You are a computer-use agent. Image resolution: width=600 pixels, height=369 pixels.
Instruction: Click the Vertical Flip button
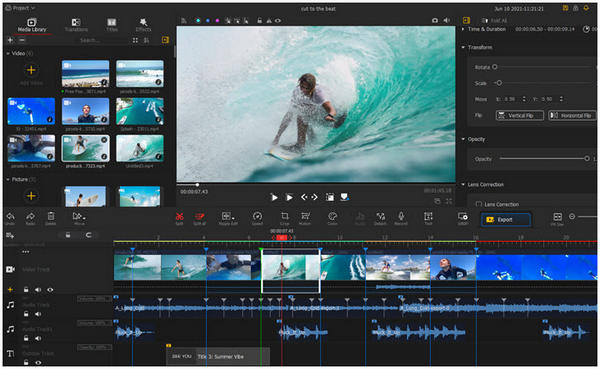(x=520, y=115)
